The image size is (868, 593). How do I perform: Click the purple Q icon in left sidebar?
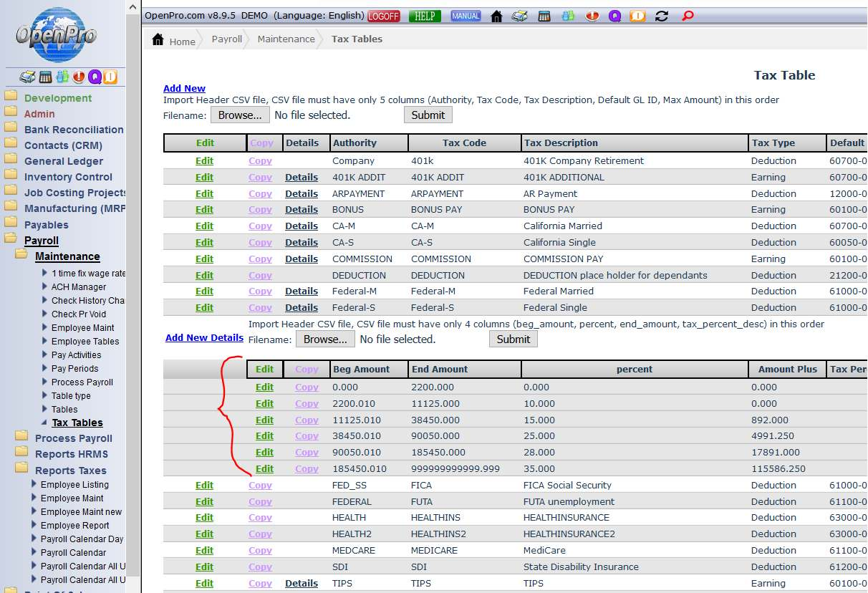(x=95, y=77)
